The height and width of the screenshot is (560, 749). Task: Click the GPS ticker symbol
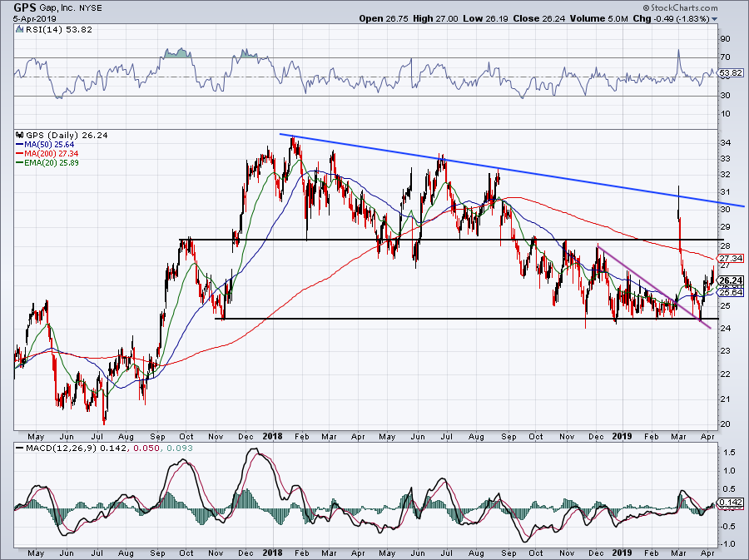(x=25, y=7)
